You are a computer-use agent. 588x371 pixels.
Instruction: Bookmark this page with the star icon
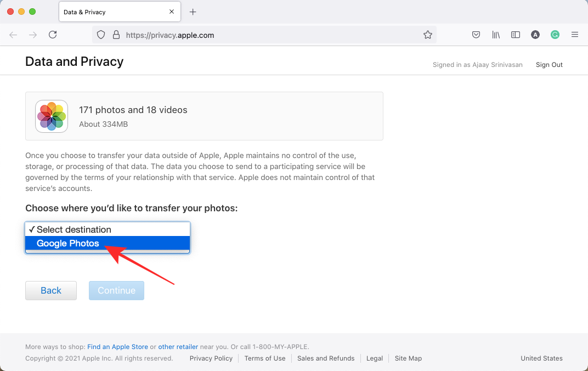428,35
